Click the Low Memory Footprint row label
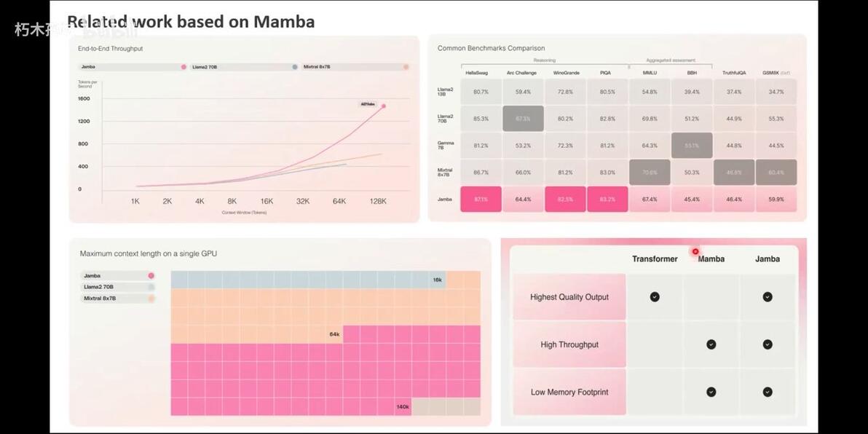The height and width of the screenshot is (434, 868). (x=569, y=392)
